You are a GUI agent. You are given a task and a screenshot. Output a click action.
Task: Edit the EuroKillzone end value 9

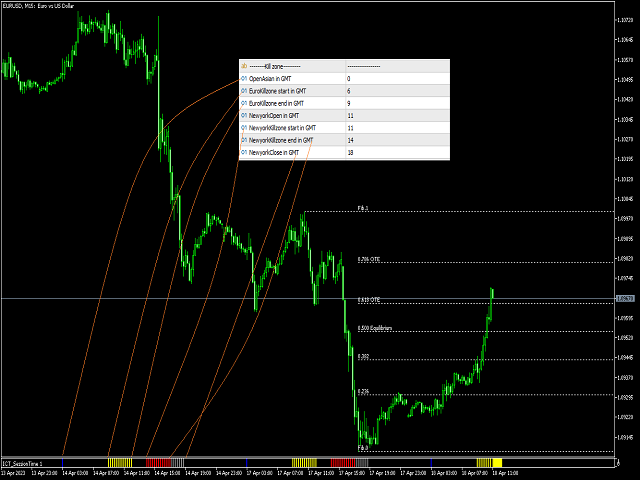click(x=398, y=103)
